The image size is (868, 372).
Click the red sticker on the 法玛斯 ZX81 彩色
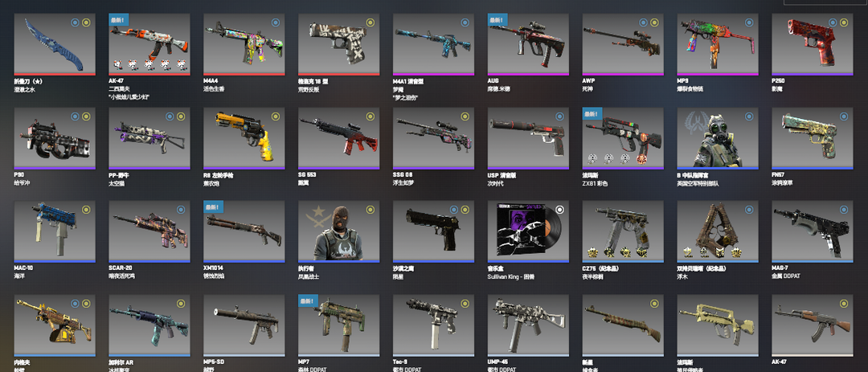tap(641, 159)
